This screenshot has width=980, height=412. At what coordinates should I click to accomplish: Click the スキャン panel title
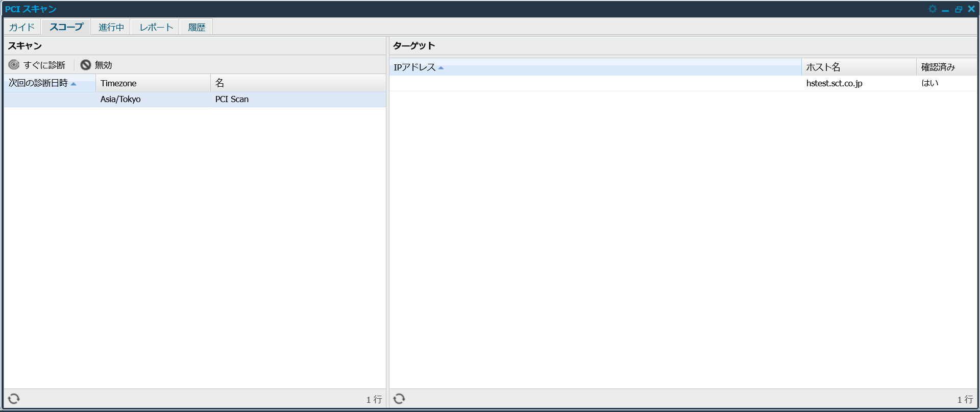24,46
